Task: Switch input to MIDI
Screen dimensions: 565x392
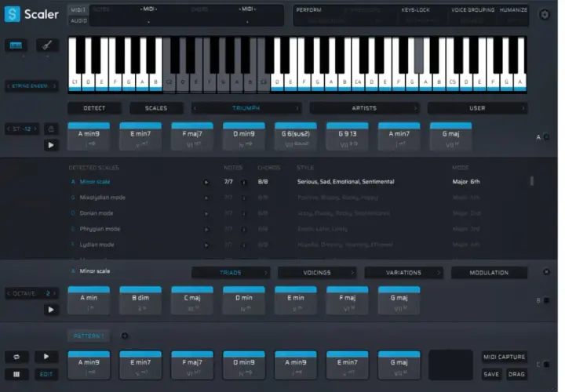Action: pyautogui.click(x=78, y=9)
